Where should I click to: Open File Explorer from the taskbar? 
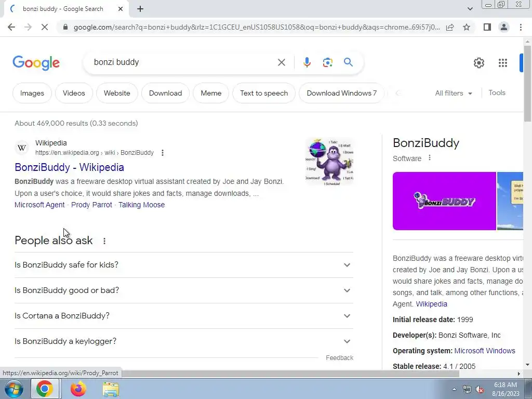point(111,389)
